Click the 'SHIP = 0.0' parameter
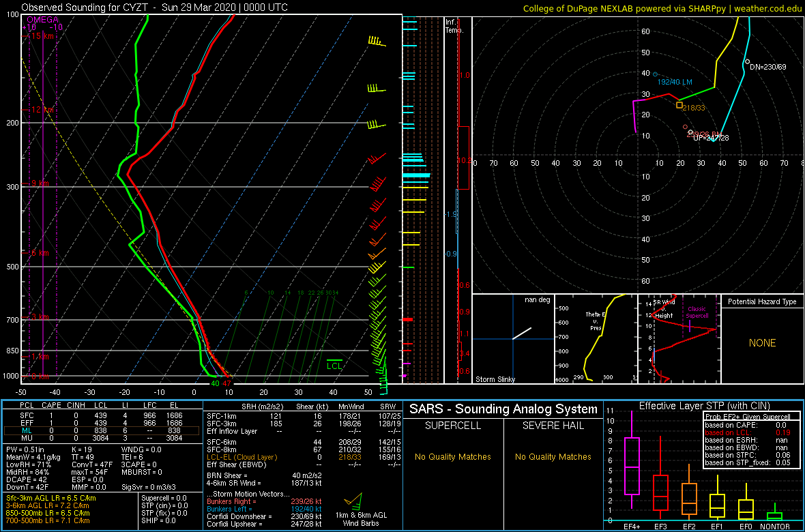Screen dimensions: 805x532 point(159,520)
